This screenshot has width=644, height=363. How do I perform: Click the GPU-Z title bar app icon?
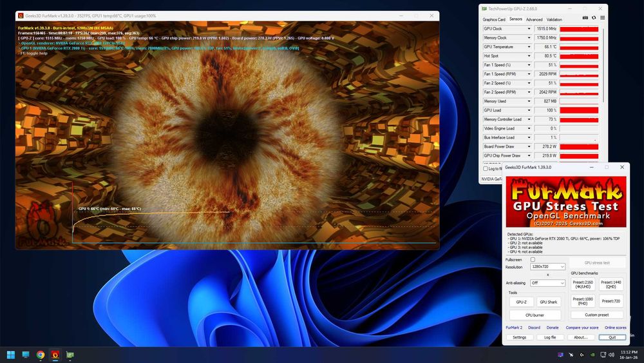(x=484, y=8)
